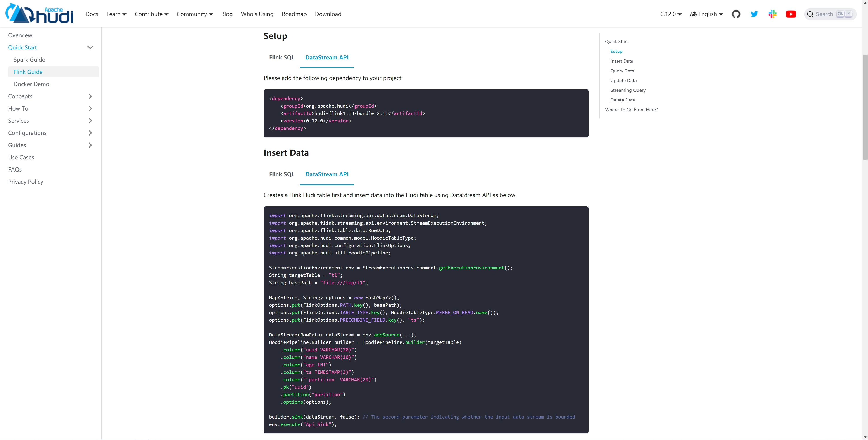Click the language translate icon
This screenshot has width=868, height=440.
coord(693,14)
